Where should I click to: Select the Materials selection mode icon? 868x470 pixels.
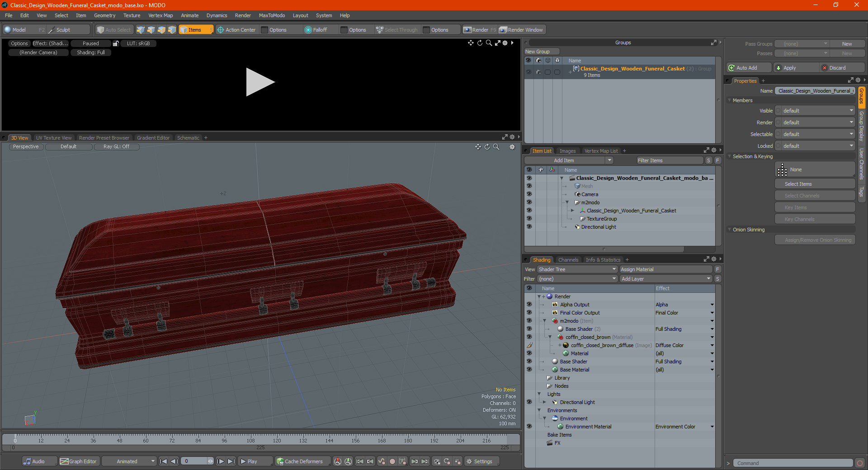172,30
